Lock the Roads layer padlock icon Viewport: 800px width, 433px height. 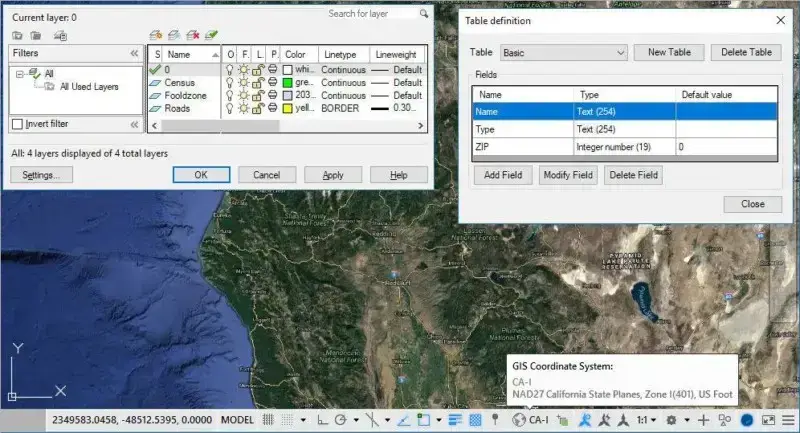(259, 108)
